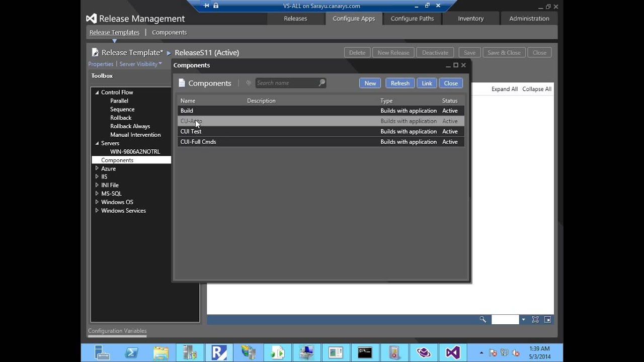Viewport: 644px width, 362px height.
Task: Click the Components document icon in dialog header
Action: click(x=182, y=83)
